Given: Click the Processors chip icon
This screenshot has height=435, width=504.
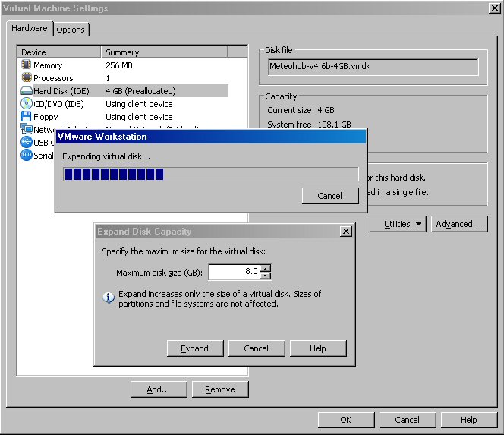Looking at the screenshot, I should [x=27, y=77].
